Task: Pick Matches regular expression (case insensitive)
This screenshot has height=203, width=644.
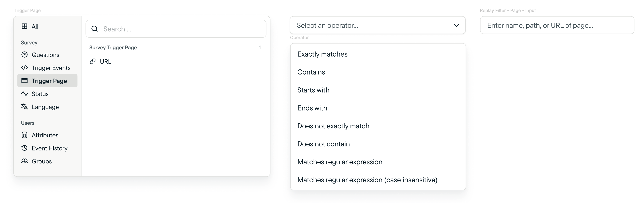Action: [x=378, y=180]
